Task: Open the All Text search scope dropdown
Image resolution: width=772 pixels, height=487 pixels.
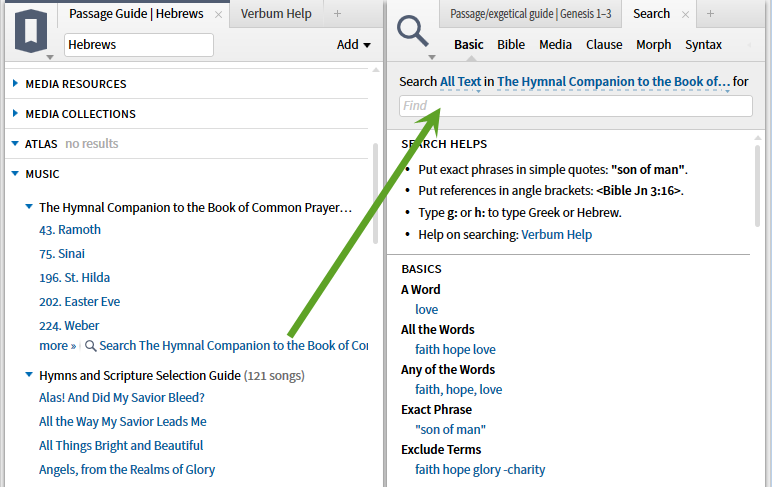Action: [x=461, y=81]
